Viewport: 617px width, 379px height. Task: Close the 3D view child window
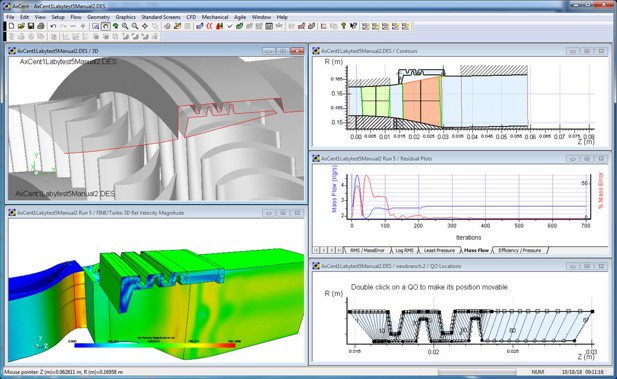tap(297, 51)
